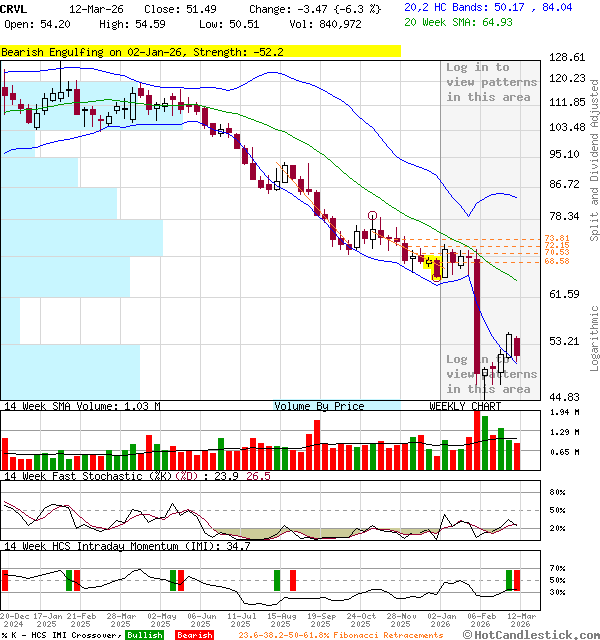Click the yellow highlighted candlestick marker

point(432,264)
